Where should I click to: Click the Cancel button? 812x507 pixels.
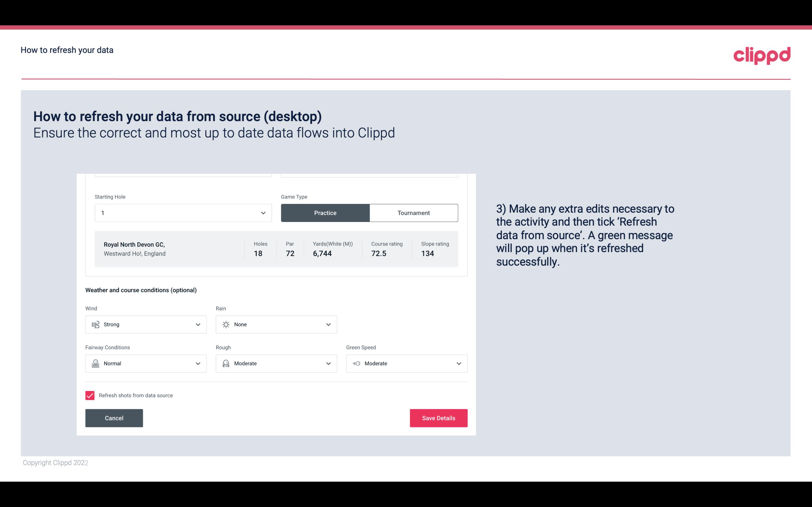click(x=114, y=418)
